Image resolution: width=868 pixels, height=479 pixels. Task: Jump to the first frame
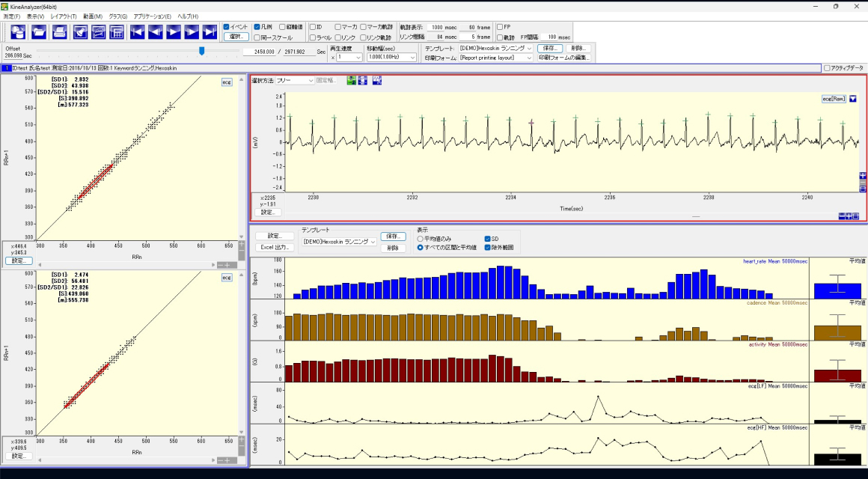click(137, 31)
